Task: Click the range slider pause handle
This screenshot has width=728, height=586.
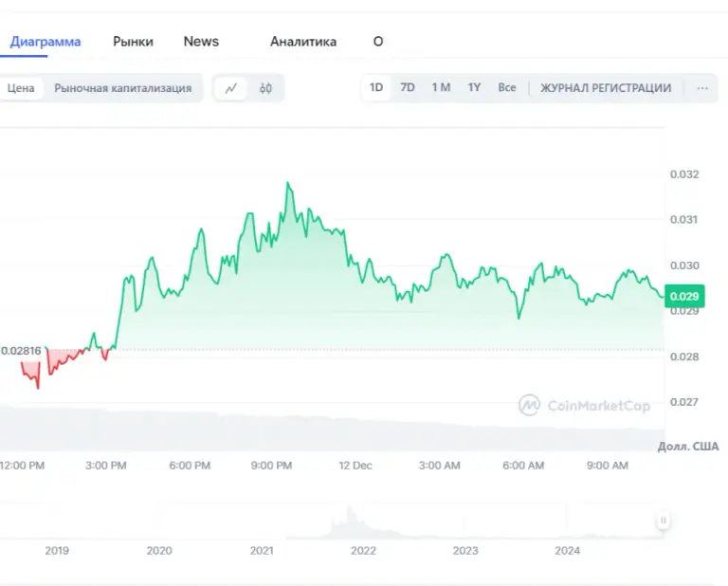Action: coord(664,521)
